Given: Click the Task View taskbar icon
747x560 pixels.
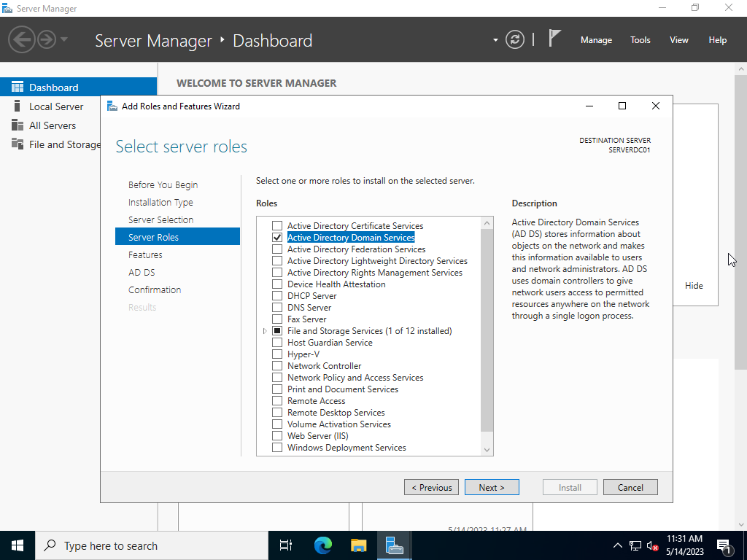Looking at the screenshot, I should pyautogui.click(x=286, y=545).
